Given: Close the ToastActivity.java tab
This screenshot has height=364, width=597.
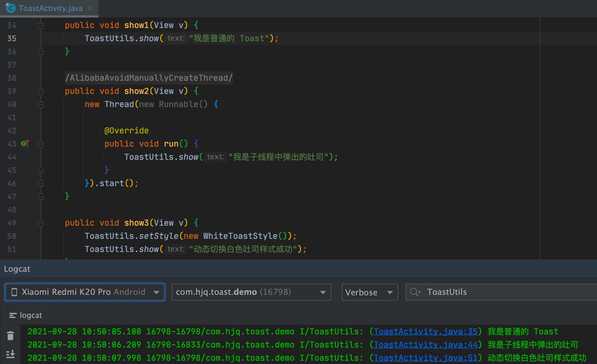Looking at the screenshot, I should (90, 8).
